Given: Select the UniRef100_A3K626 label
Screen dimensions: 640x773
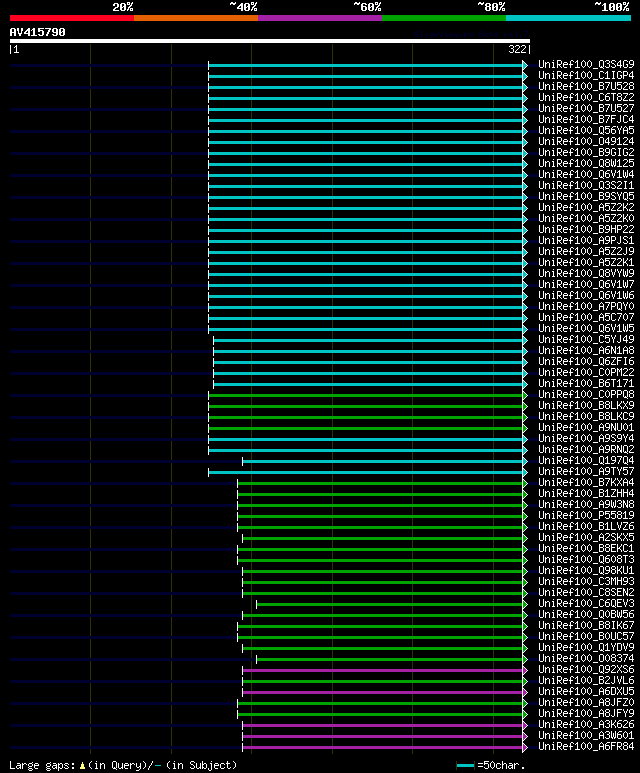Looking at the screenshot, I should [586, 724].
